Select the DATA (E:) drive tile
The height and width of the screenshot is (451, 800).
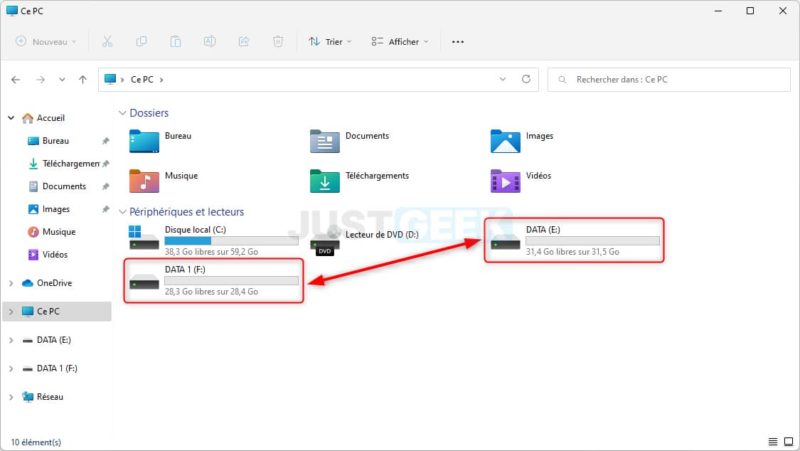[x=574, y=240]
